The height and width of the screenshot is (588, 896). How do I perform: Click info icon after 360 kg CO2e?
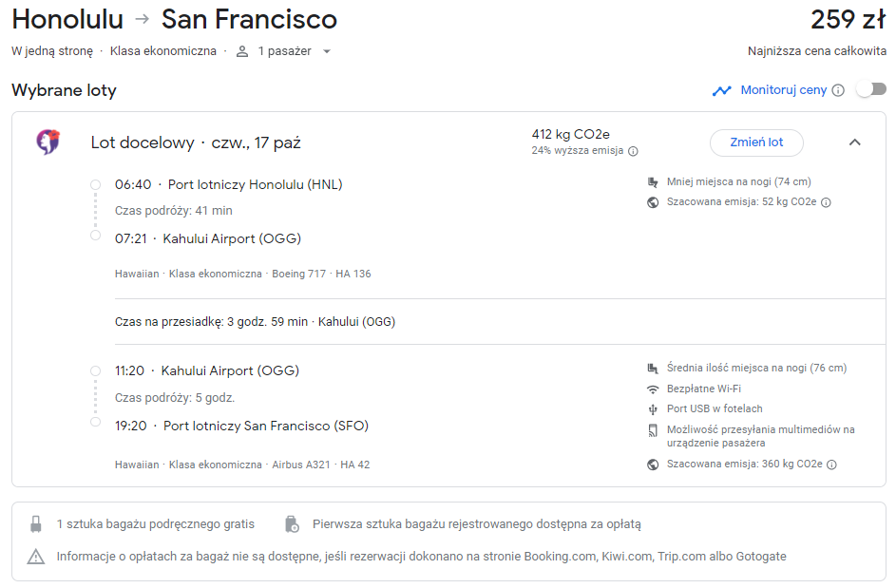832,465
